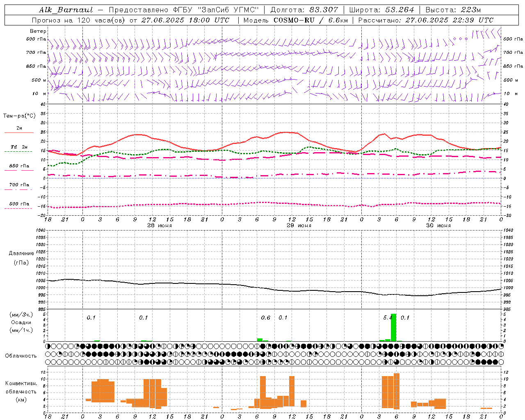The image size is (525, 420).
Task: Click the 'Конвективн.' convective cloud label
Action: pos(21,383)
